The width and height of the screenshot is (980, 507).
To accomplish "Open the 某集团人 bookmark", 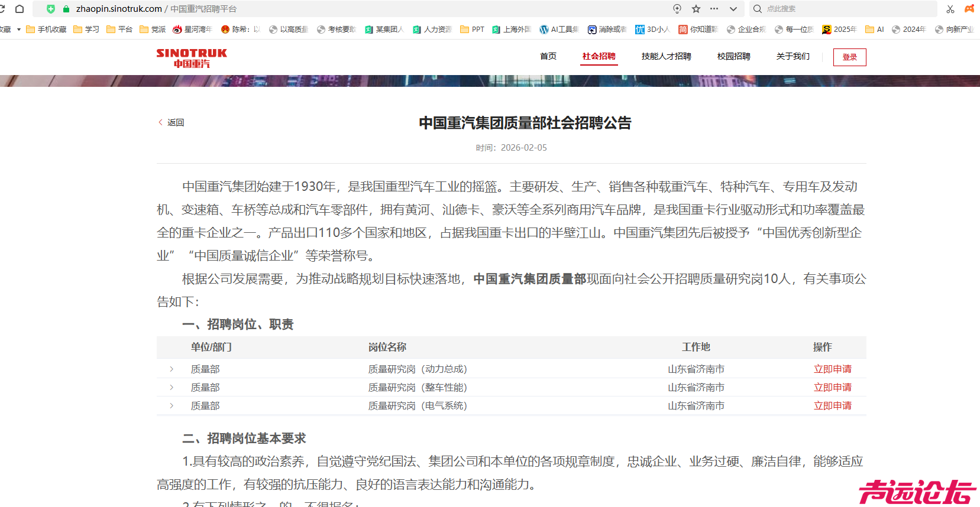I will [x=384, y=29].
